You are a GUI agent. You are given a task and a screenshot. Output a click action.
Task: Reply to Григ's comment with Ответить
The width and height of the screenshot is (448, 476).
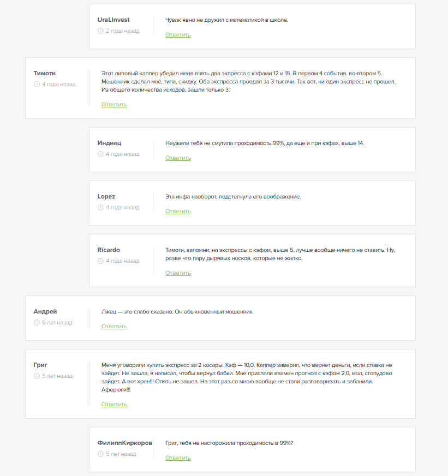[114, 405]
